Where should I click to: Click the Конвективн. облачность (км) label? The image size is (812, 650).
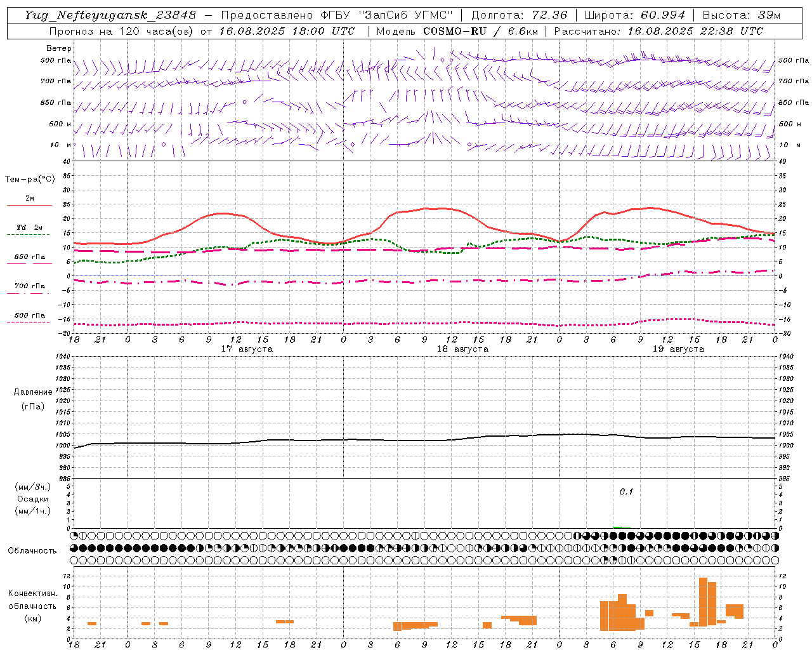click(33, 606)
